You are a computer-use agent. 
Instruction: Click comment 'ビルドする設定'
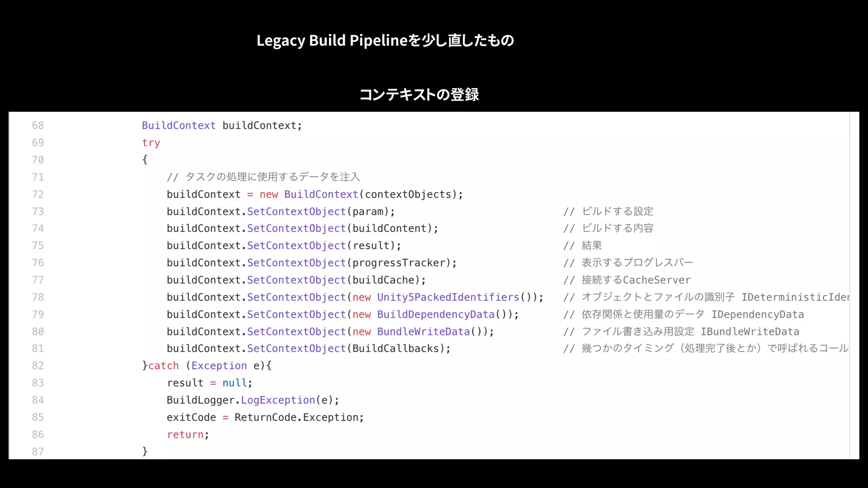pos(618,211)
